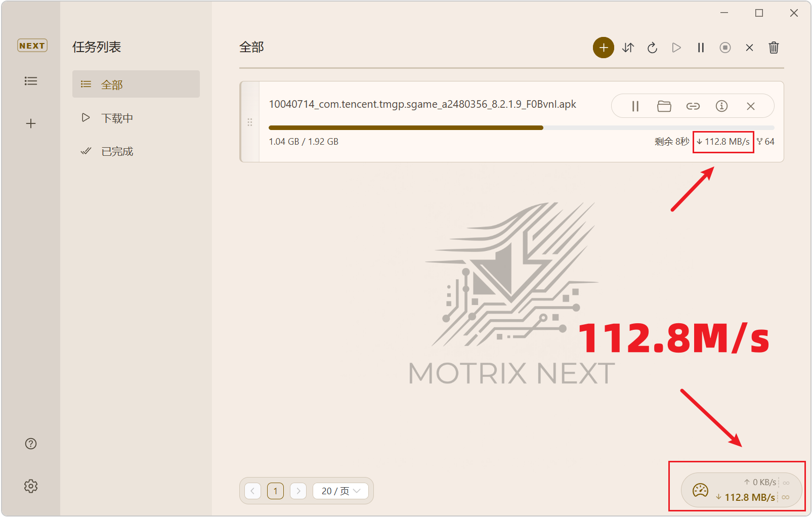Click the 64 connections indicator

(x=765, y=142)
